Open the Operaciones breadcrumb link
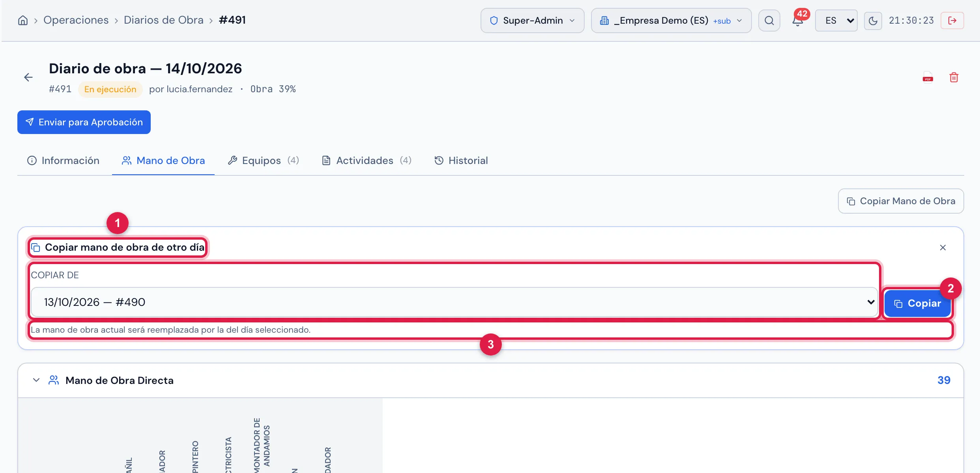The image size is (980, 473). point(76,20)
